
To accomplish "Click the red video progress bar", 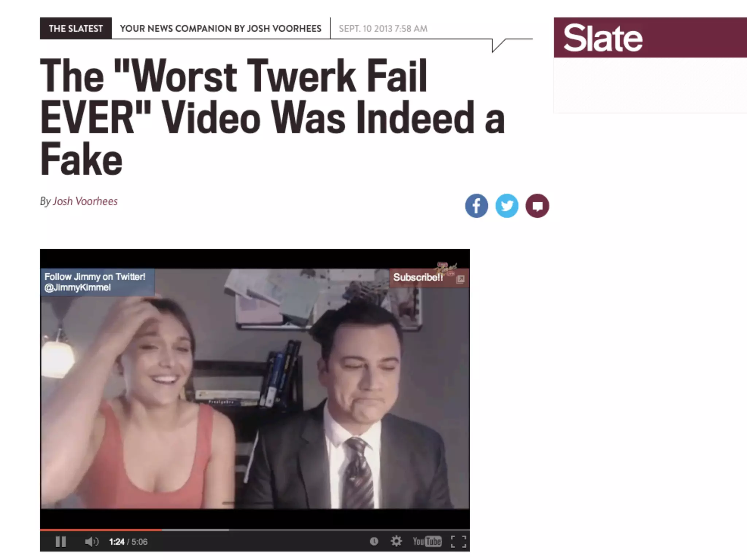I will (101, 530).
